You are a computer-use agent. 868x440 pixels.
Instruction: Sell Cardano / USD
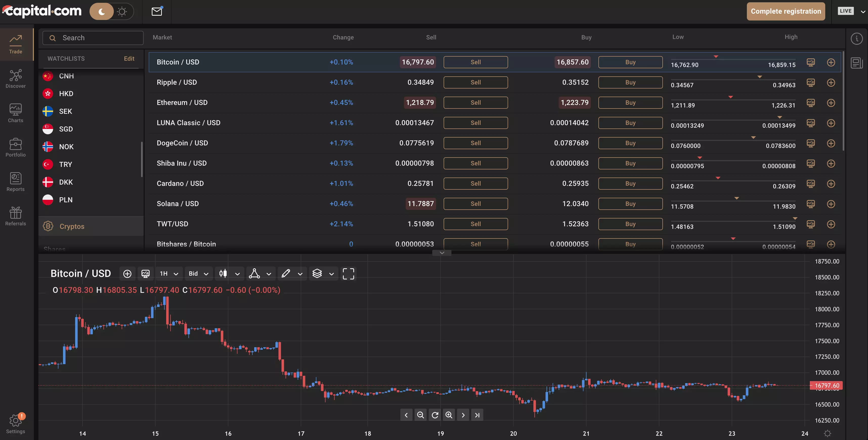pyautogui.click(x=475, y=184)
